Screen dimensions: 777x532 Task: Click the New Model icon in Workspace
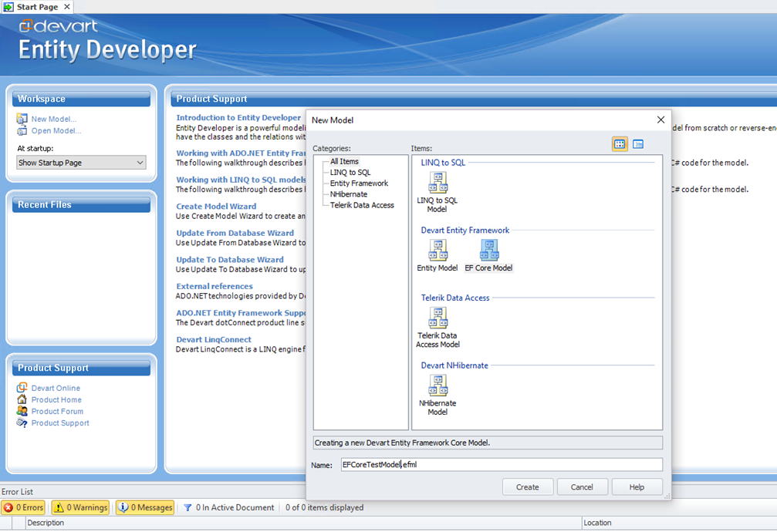click(x=22, y=119)
